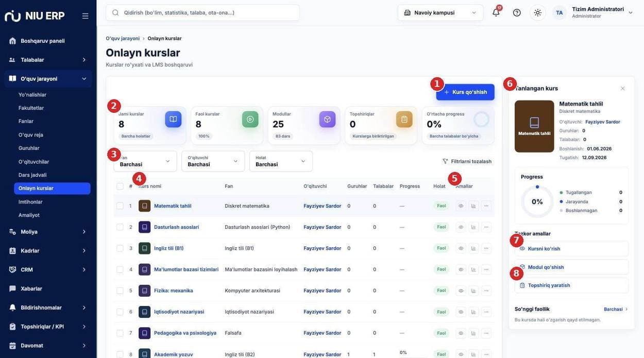644x358 pixels.
Task: View Ma'lumotlar bazasi tizimlari via its eye icon
Action: (461, 269)
